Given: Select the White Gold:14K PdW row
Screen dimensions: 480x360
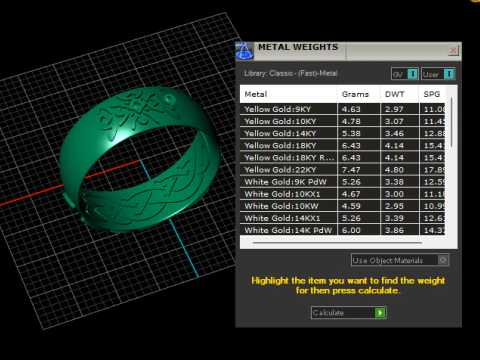Looking at the screenshot, I should click(342, 230).
